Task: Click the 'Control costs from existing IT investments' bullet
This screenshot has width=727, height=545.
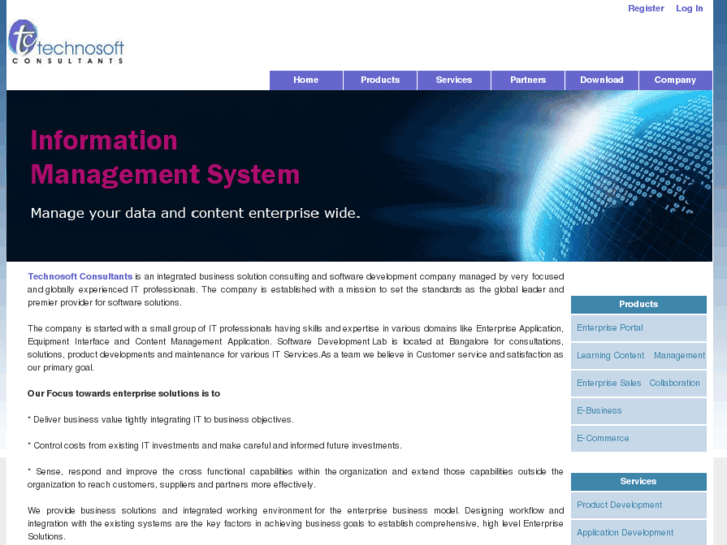Action: click(215, 446)
